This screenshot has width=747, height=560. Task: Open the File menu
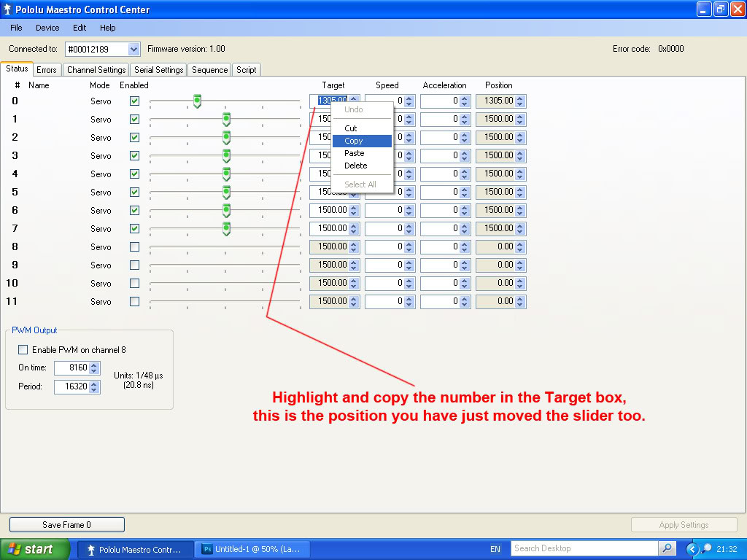(16, 28)
